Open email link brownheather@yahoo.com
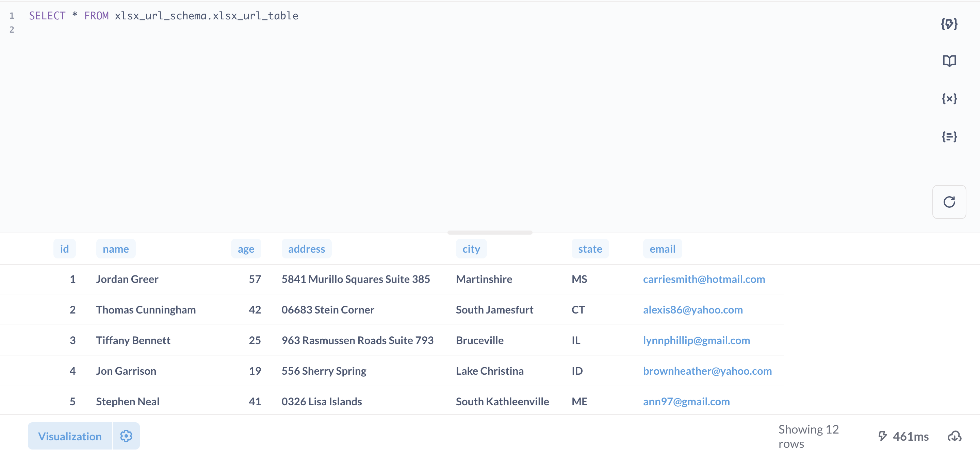 click(x=707, y=371)
